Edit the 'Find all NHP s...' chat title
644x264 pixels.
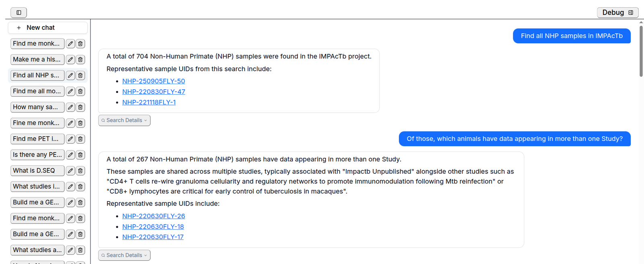click(70, 75)
